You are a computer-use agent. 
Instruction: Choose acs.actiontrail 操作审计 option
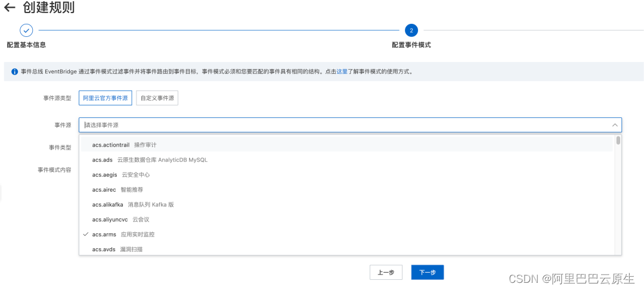tap(346, 145)
